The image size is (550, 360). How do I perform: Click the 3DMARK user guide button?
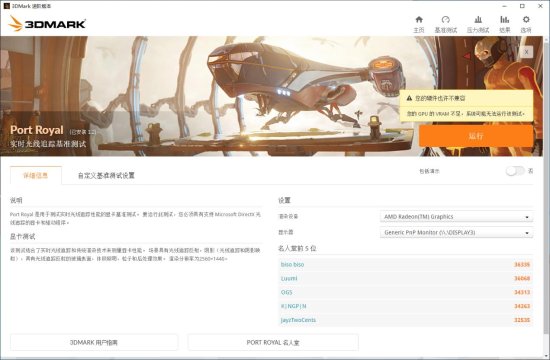click(94, 342)
